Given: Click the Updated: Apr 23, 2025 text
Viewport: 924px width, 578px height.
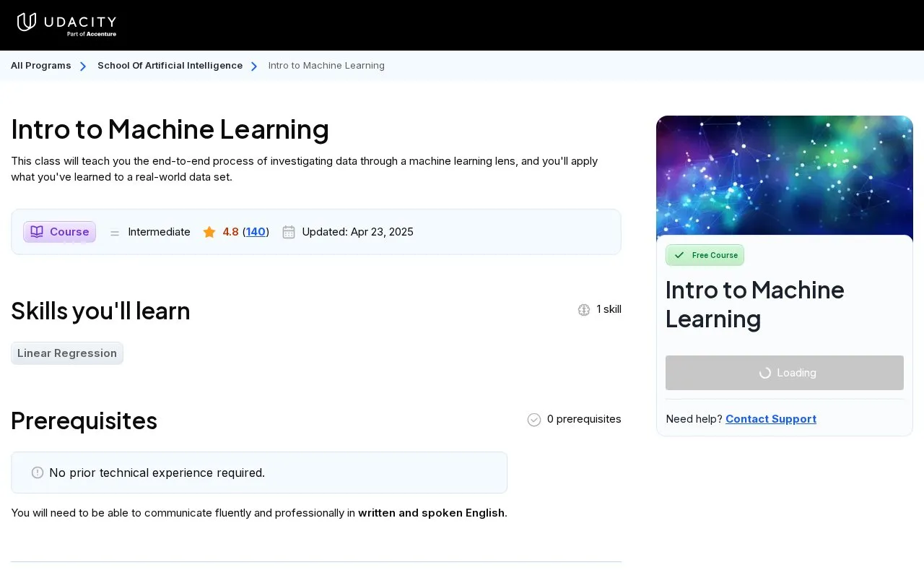Looking at the screenshot, I should tap(358, 232).
